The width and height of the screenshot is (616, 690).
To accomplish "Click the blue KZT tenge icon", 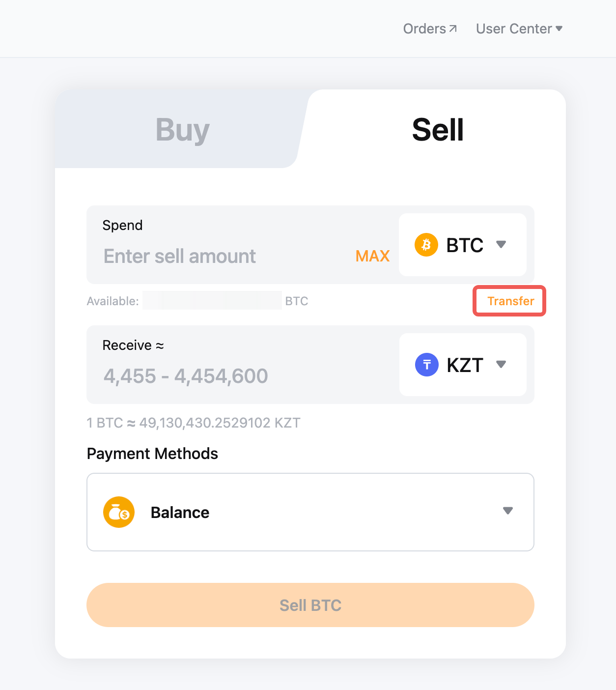I will point(426,365).
